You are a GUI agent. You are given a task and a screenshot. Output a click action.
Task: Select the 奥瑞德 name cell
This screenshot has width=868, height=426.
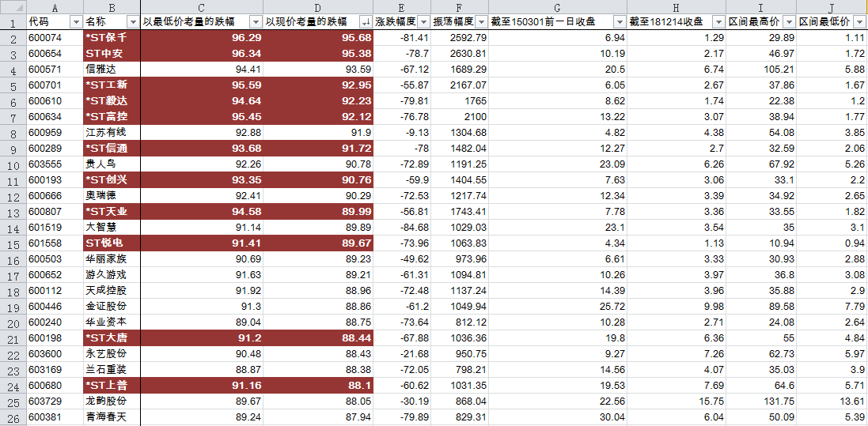[112, 196]
